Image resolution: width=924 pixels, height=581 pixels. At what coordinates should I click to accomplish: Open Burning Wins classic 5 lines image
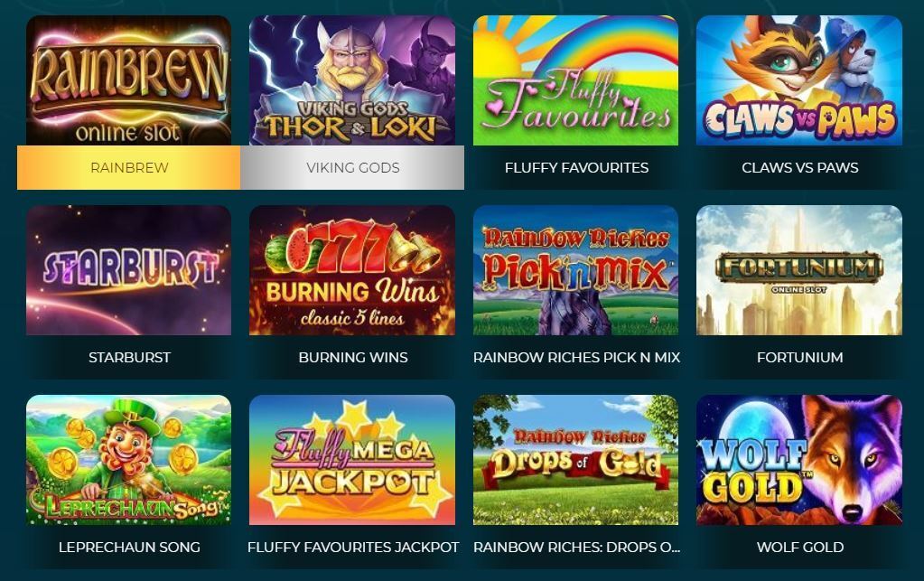[352, 270]
